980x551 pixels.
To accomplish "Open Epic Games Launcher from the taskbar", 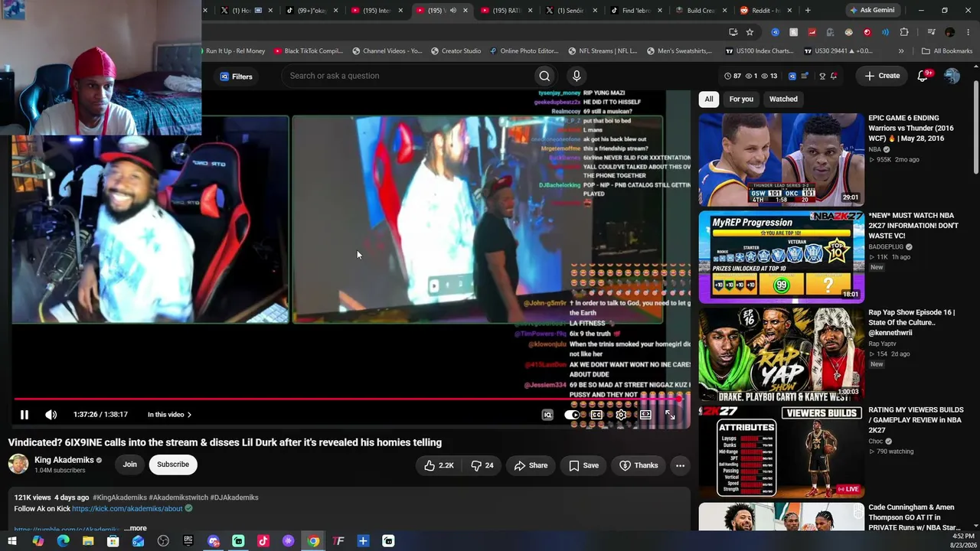I will coord(188,541).
